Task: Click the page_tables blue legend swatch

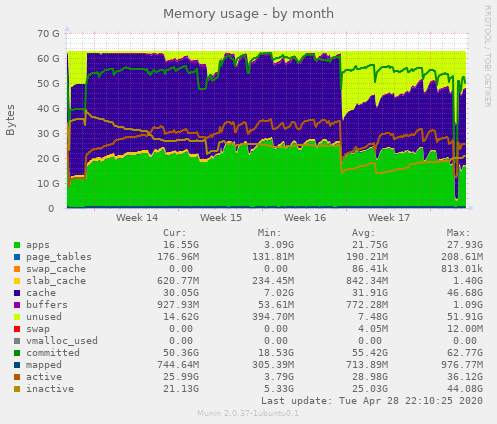Action: 17,257
